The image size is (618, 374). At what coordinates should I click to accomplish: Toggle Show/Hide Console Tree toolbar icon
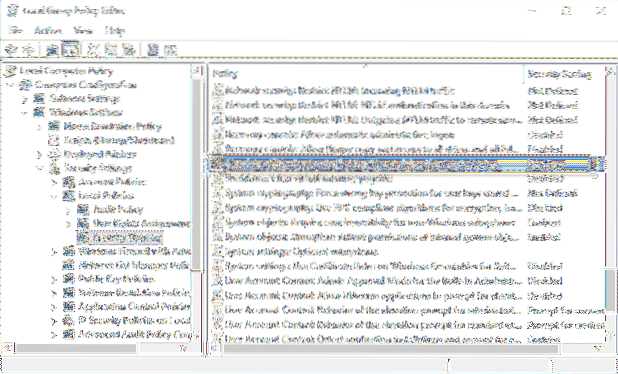[70, 50]
